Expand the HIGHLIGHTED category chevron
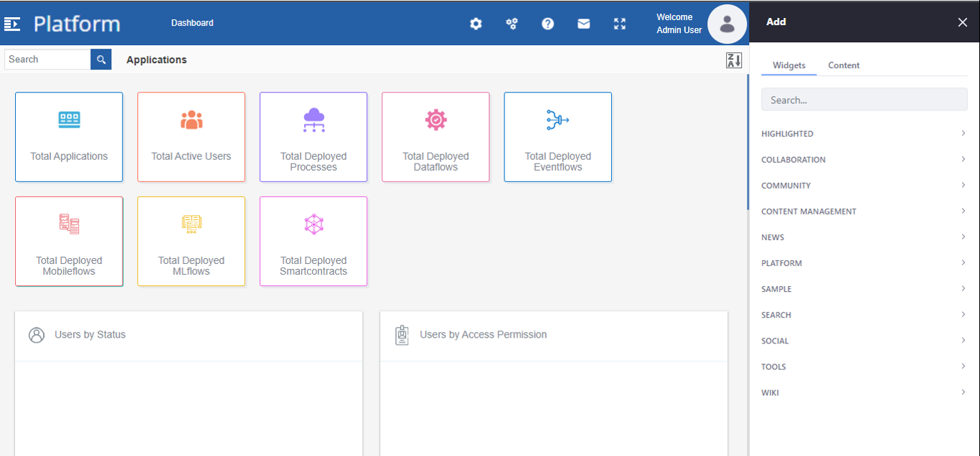Viewport: 980px width, 456px height. pos(963,133)
